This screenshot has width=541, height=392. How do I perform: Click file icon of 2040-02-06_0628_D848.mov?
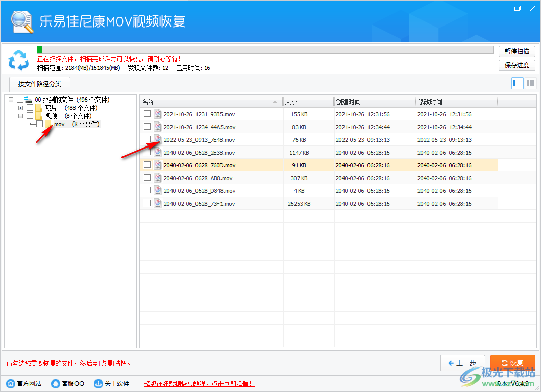click(x=158, y=190)
